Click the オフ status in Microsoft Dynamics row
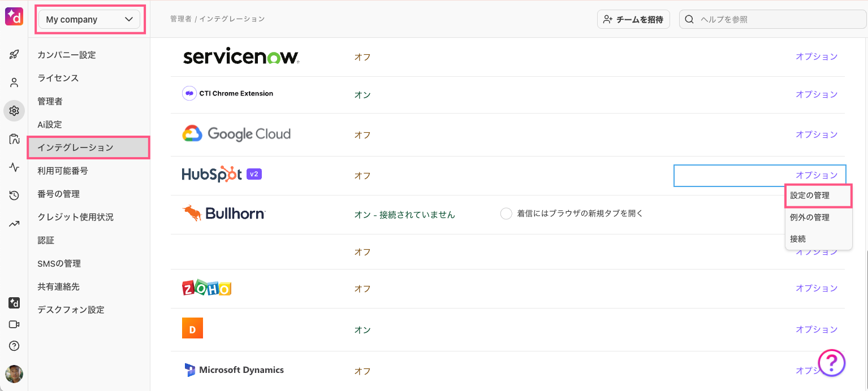 pos(362,371)
